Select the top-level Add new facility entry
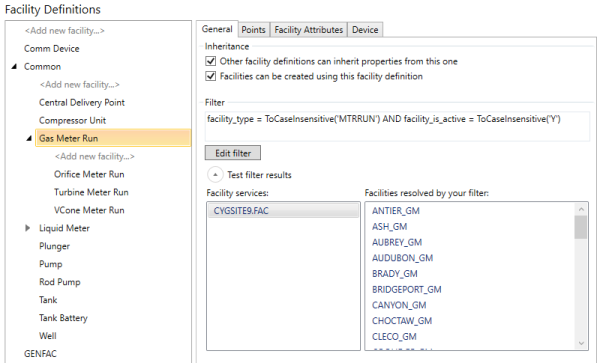This screenshot has width=600, height=363. pos(65,31)
